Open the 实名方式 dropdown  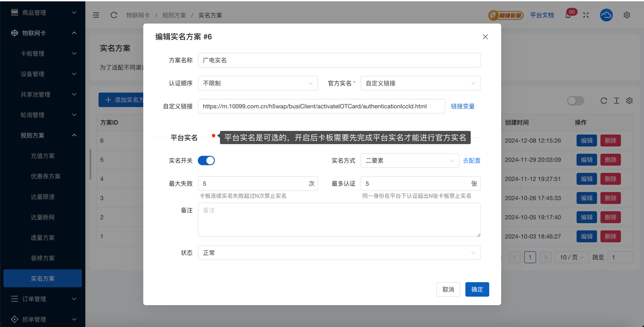409,161
